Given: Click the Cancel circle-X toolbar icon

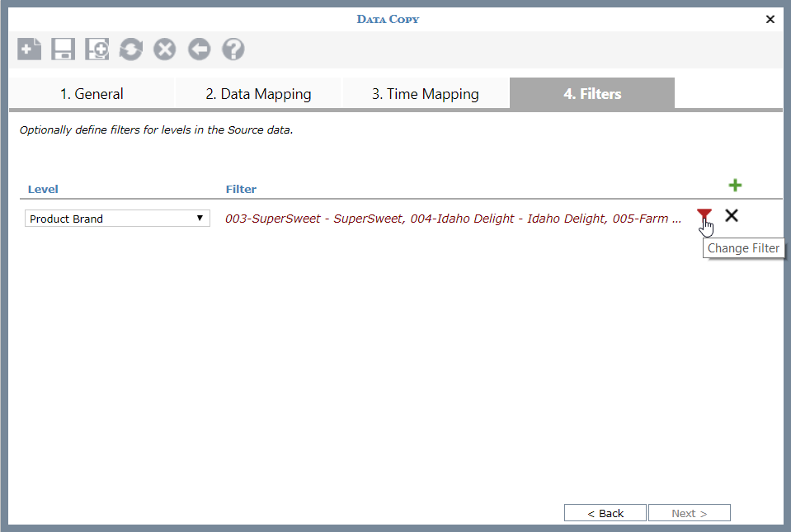Looking at the screenshot, I should point(164,49).
